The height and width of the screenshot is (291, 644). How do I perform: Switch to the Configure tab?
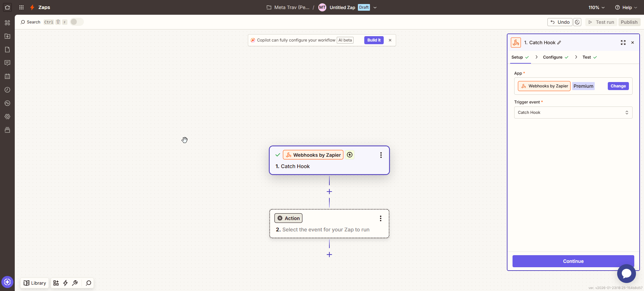click(555, 57)
